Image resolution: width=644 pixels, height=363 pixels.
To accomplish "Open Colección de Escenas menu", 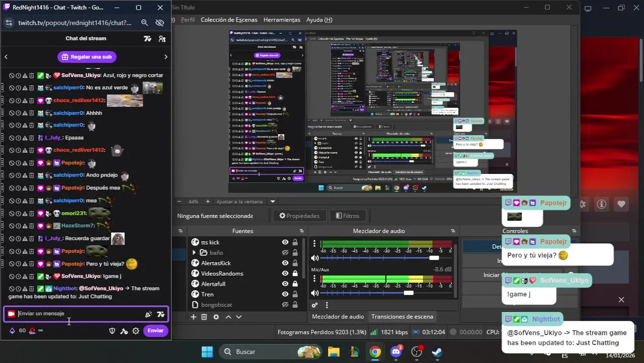I will 229,20.
